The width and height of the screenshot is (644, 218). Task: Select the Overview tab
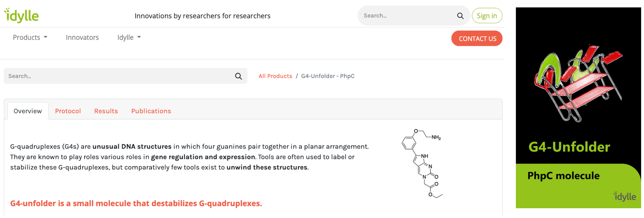click(28, 111)
